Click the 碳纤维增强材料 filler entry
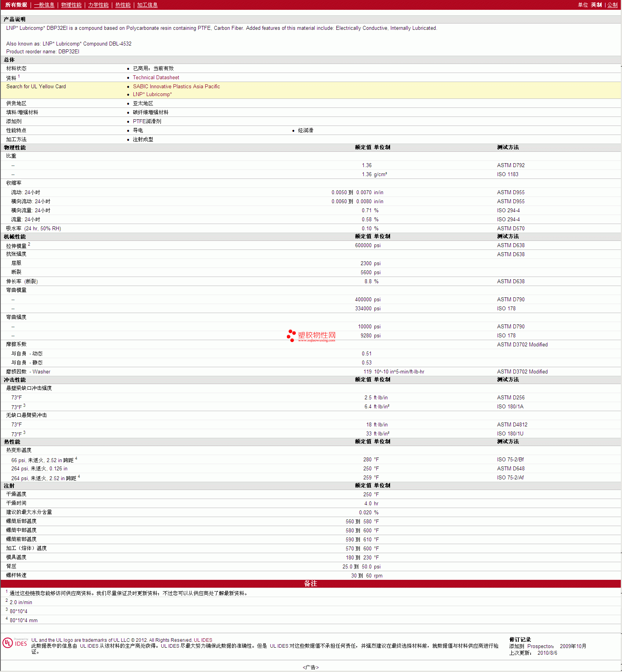 150,113
